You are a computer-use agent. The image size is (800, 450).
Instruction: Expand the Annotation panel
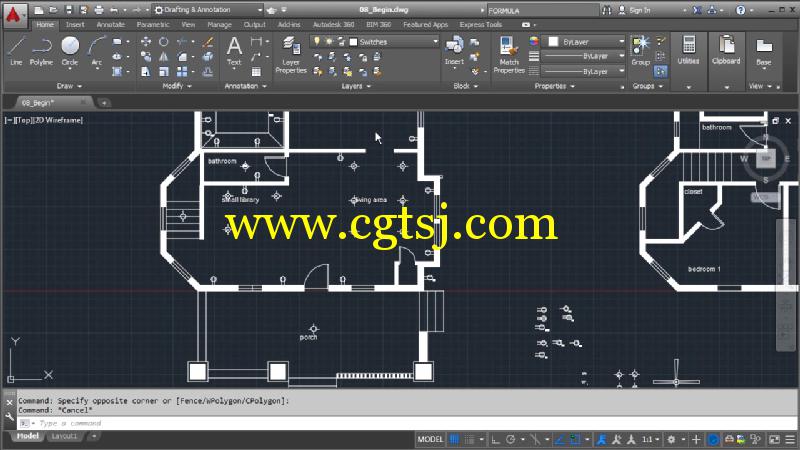(245, 86)
